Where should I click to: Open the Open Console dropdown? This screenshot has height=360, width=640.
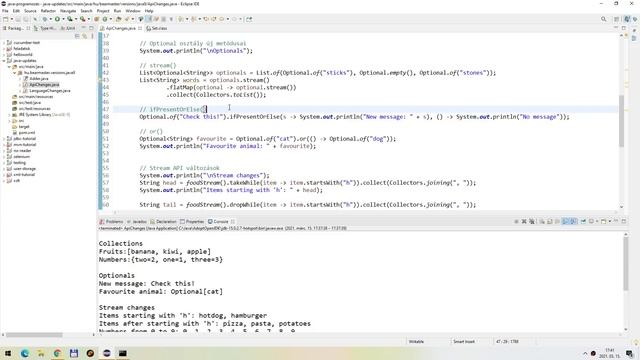[x=610, y=221]
